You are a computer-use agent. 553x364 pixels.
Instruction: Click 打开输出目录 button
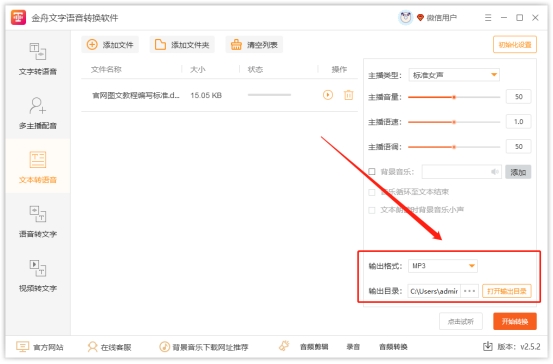click(x=506, y=291)
